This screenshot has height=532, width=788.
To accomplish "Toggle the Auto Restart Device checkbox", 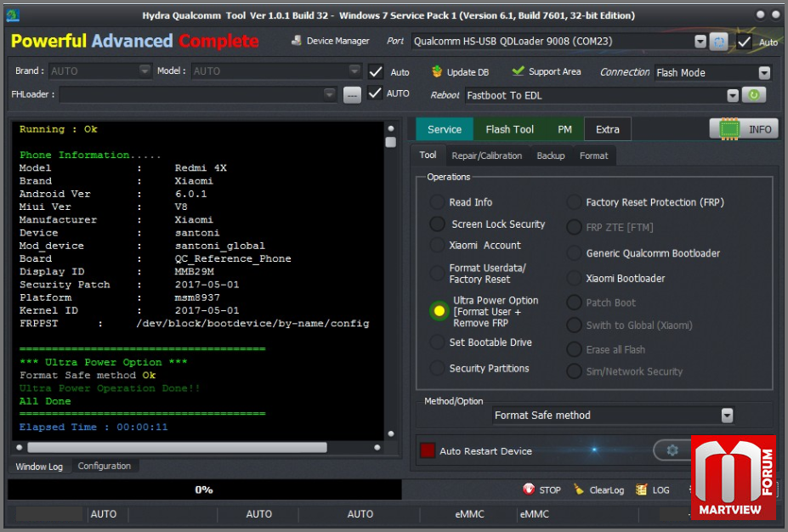I will click(x=428, y=450).
